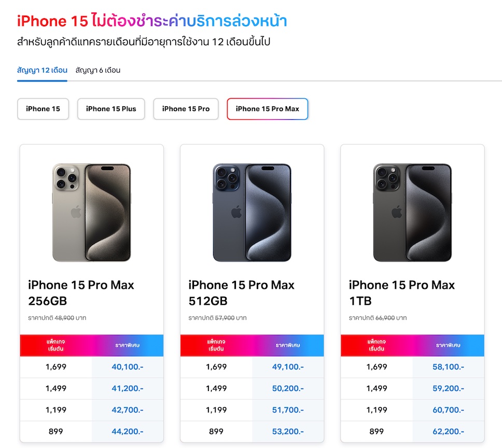Open the สัญญา 6 เดือน contract tab
This screenshot has width=502, height=448.
coord(98,71)
